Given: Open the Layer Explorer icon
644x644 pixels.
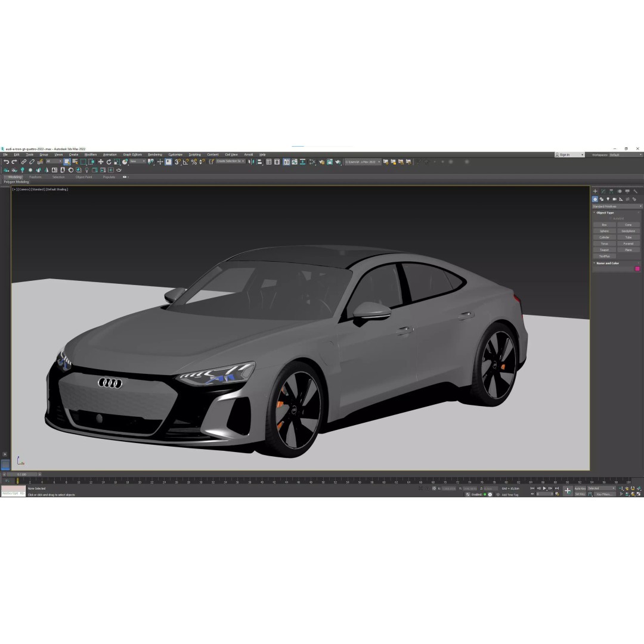Looking at the screenshot, I should (x=277, y=162).
